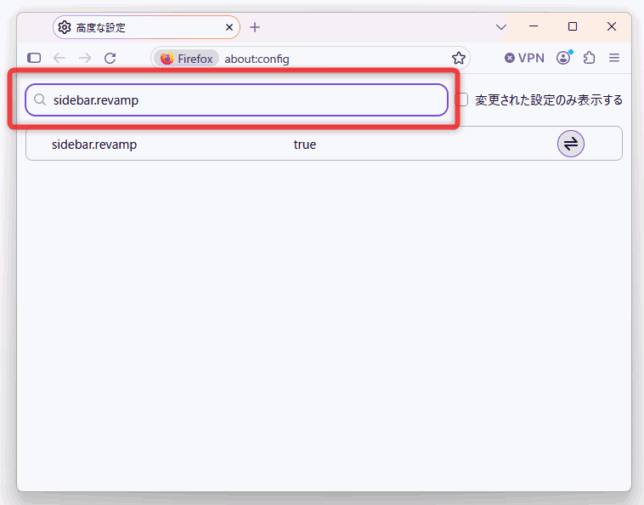Open the sidebar toggle icon
The height and width of the screenshot is (505, 644).
[34, 58]
